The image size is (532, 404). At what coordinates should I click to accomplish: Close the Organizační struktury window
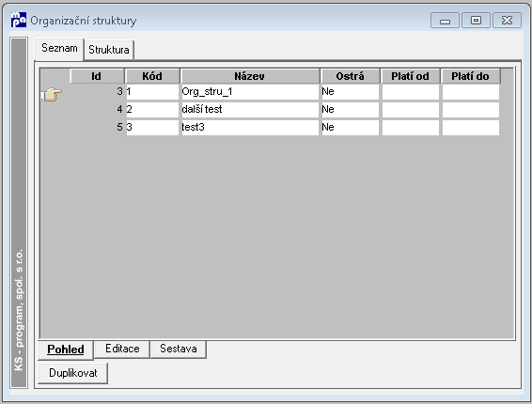(x=507, y=21)
